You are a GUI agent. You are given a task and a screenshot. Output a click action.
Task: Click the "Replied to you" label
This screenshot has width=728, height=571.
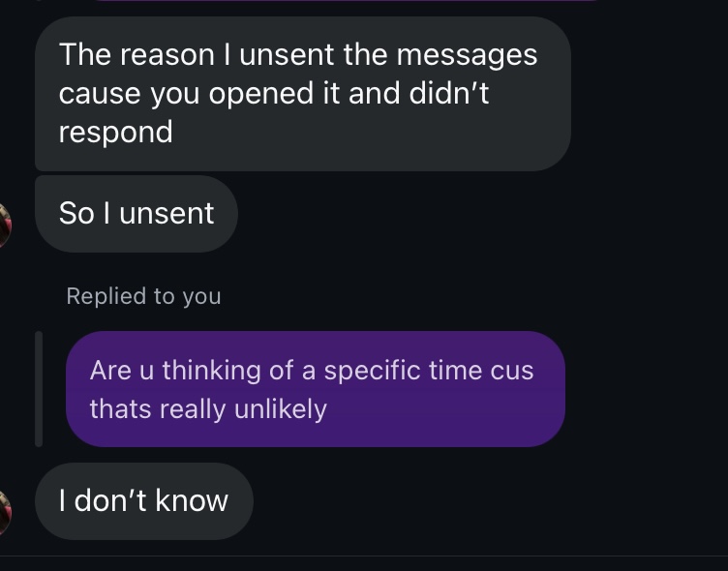coord(143,296)
